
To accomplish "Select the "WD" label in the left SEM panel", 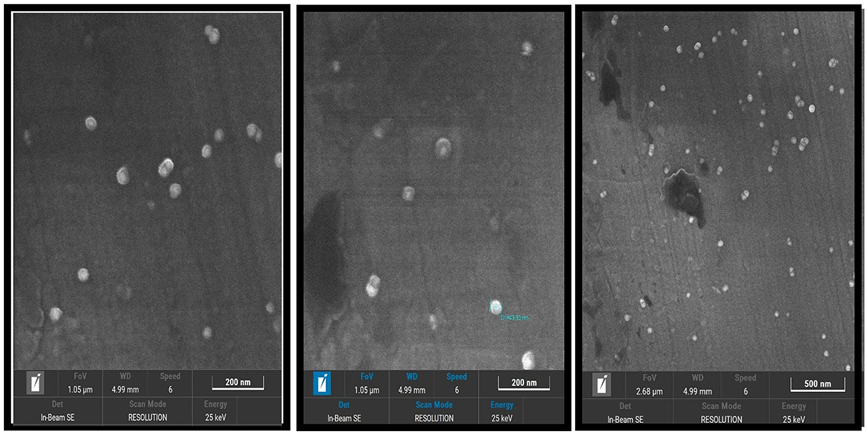I will pyautogui.click(x=126, y=377).
